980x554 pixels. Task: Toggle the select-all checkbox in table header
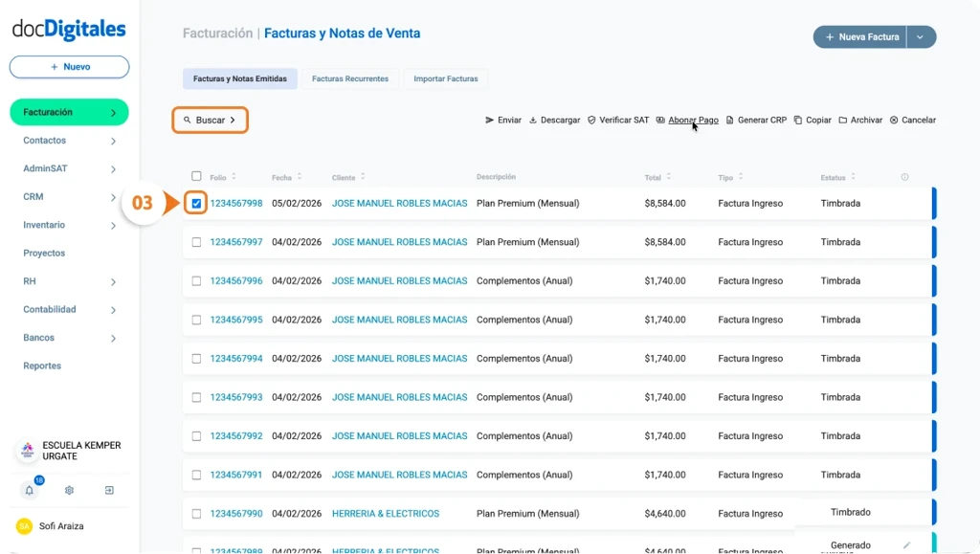click(x=196, y=176)
